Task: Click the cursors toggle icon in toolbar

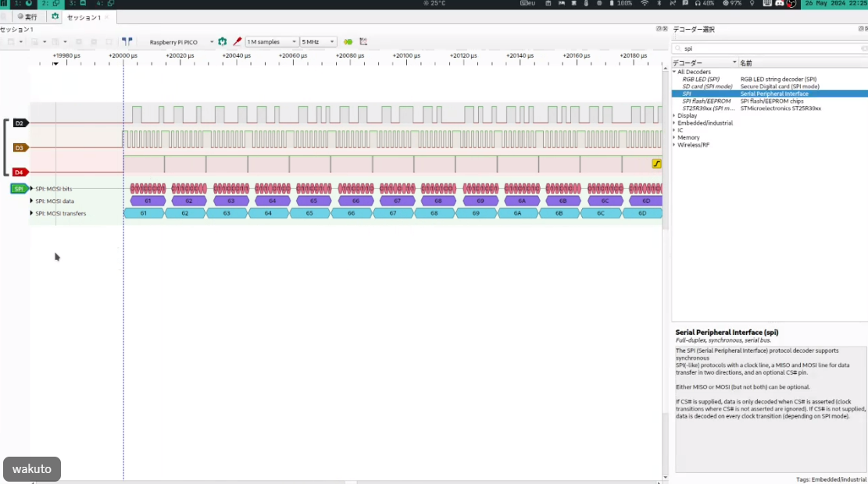Action: click(x=127, y=42)
